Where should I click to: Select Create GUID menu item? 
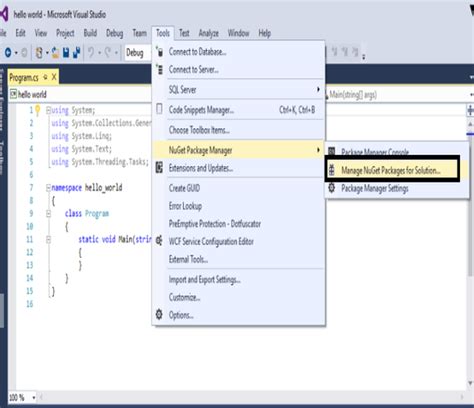[238, 188]
